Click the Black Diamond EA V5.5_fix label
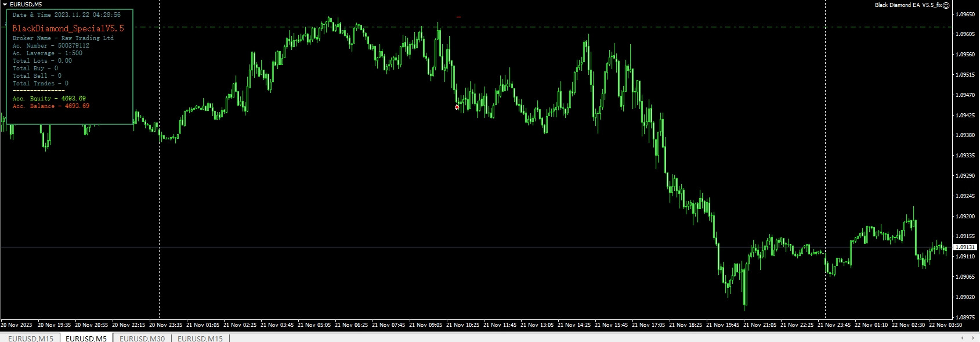Image resolution: width=980 pixels, height=342 pixels. (908, 5)
